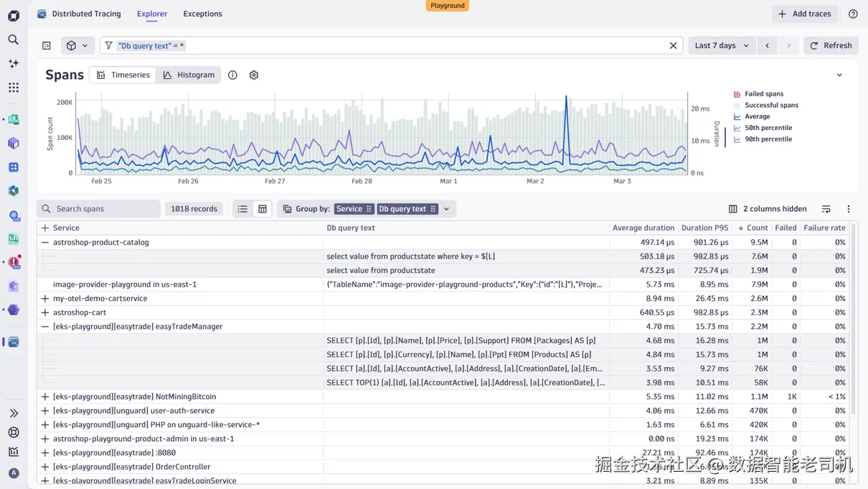Click the Add traces button
This screenshot has width=868, height=489.
tap(805, 14)
